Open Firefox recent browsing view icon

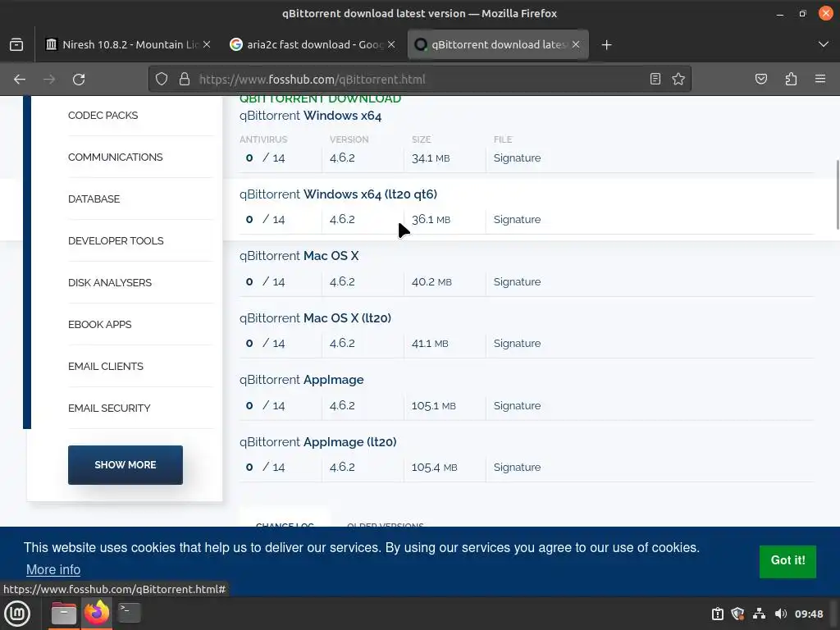16,44
